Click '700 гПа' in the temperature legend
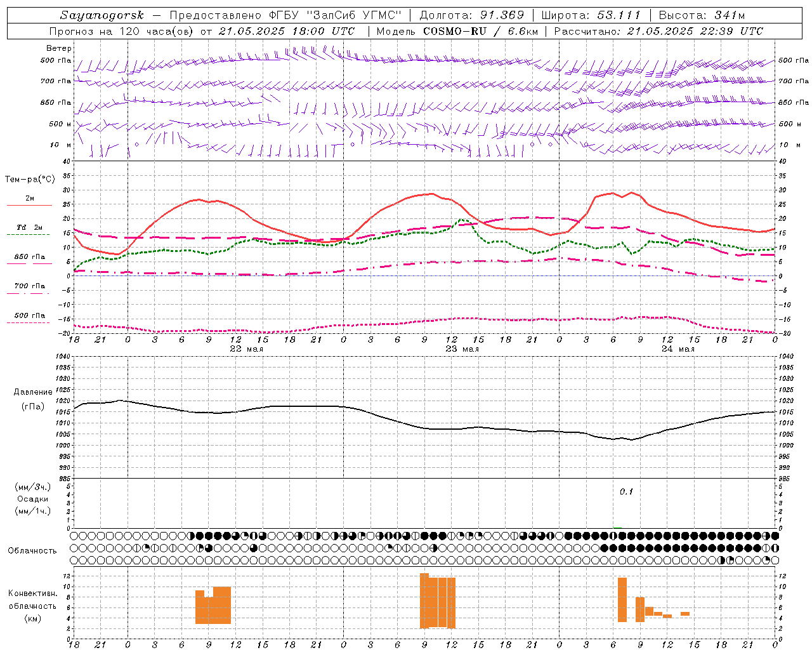812x650 pixels. click(30, 286)
